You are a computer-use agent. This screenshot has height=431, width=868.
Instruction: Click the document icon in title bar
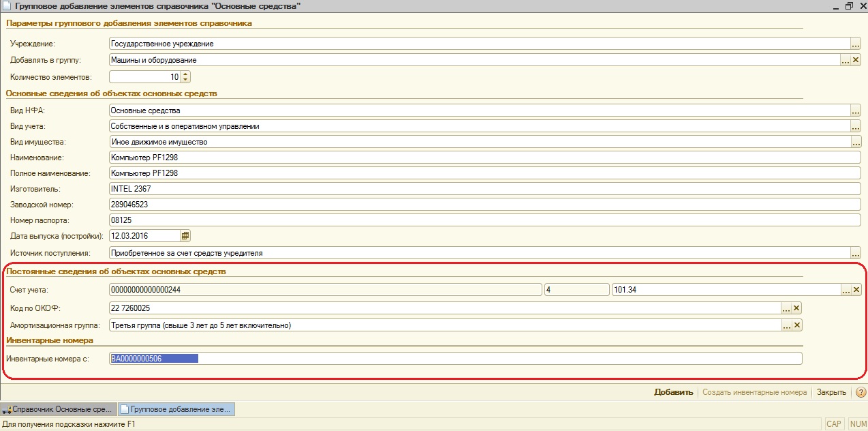pyautogui.click(x=7, y=5)
